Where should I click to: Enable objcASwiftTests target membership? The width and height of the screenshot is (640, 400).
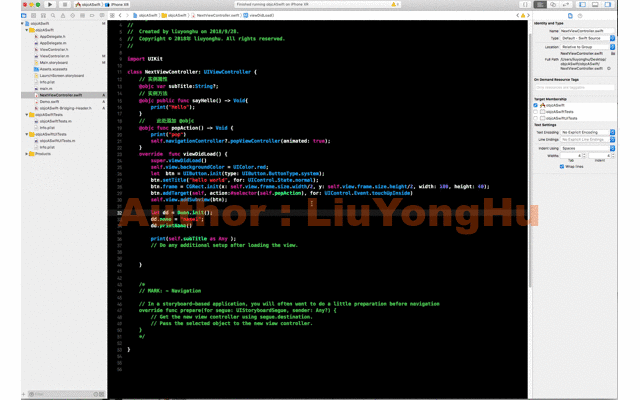pyautogui.click(x=536, y=112)
